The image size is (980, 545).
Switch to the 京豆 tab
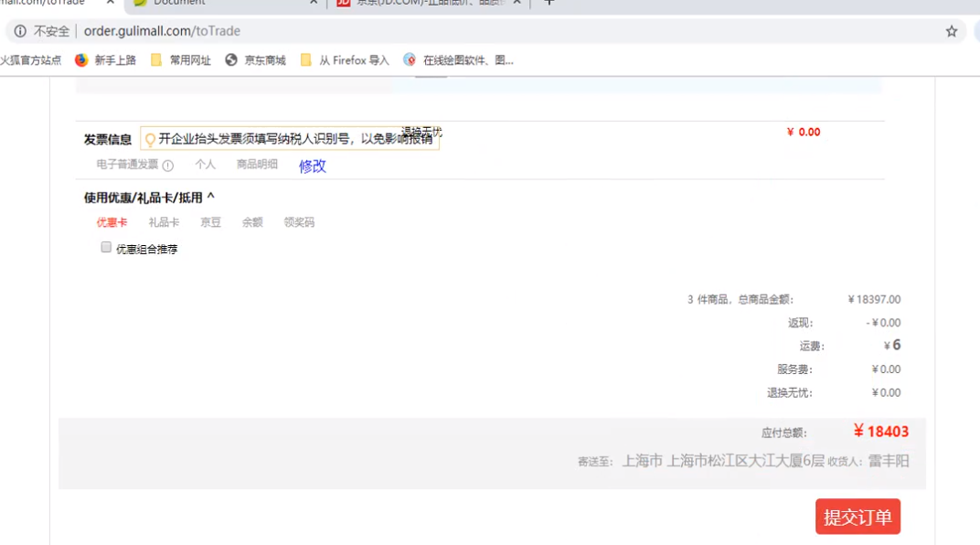(x=211, y=222)
